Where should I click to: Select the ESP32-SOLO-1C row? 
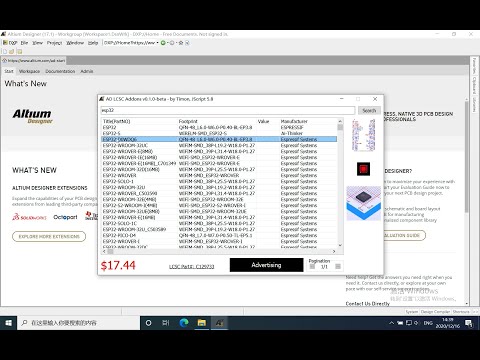(x=219, y=223)
